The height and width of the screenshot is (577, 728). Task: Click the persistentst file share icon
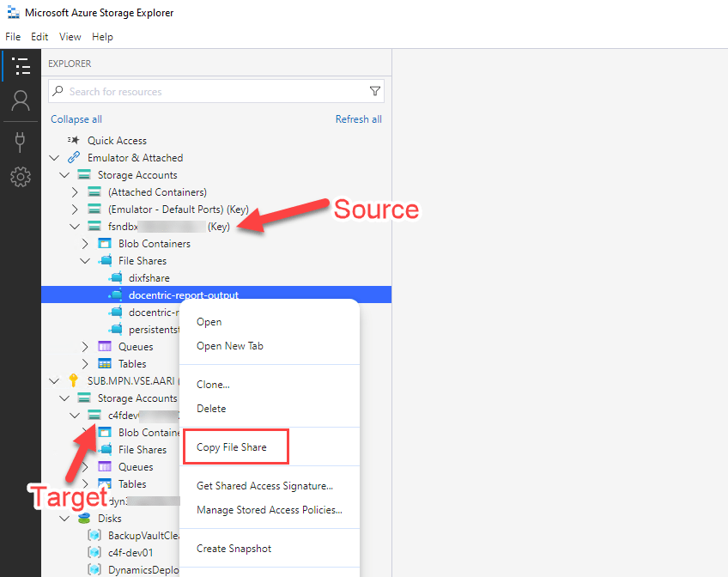click(x=116, y=329)
